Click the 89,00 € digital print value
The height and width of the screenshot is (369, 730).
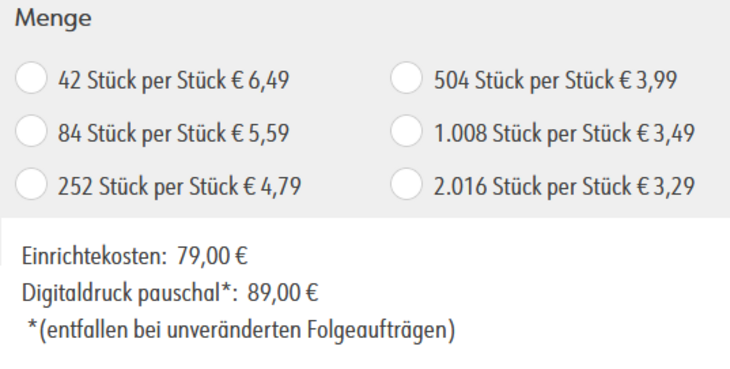pos(283,293)
